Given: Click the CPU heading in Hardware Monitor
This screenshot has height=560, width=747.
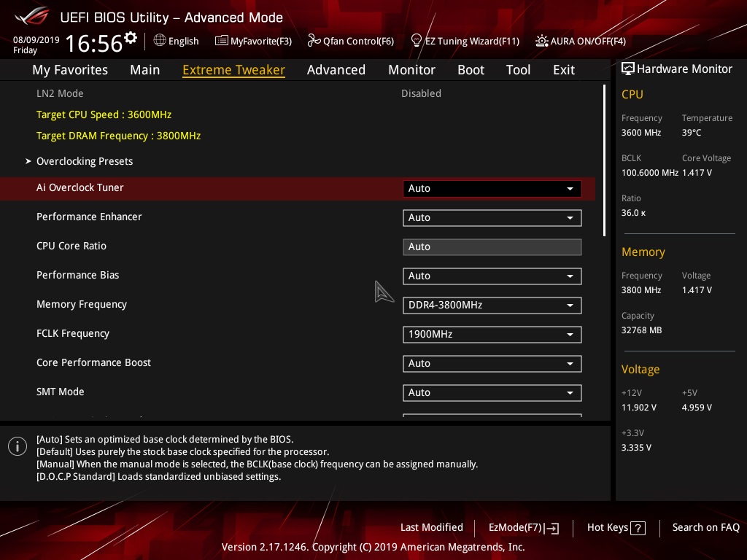Looking at the screenshot, I should tap(632, 94).
